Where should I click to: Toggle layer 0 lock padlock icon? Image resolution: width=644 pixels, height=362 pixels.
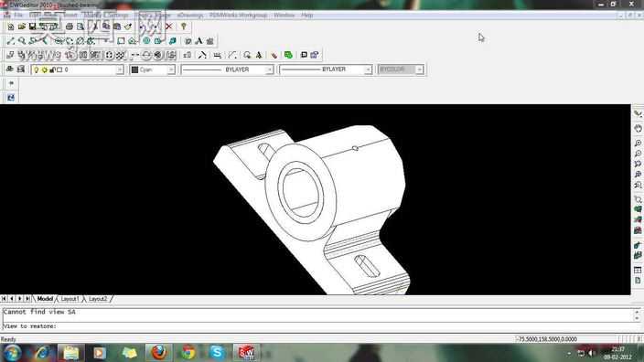tap(52, 69)
